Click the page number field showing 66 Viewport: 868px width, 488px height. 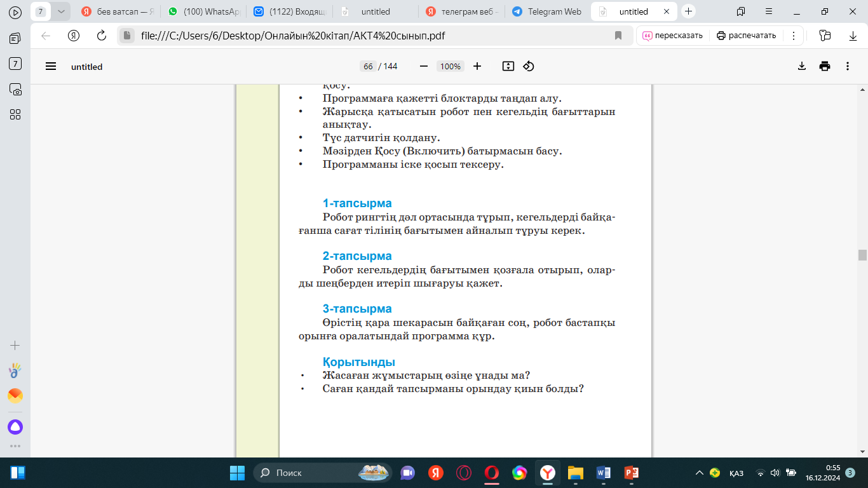click(x=368, y=66)
